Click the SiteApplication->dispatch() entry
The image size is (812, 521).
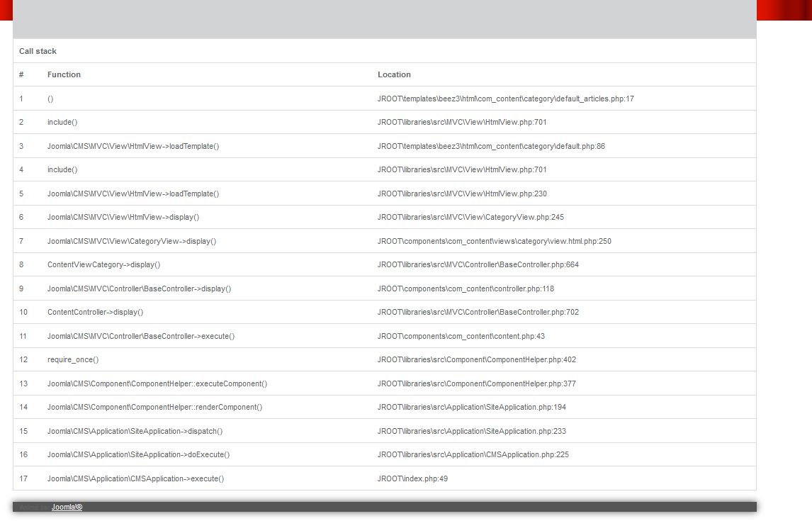[x=135, y=431]
